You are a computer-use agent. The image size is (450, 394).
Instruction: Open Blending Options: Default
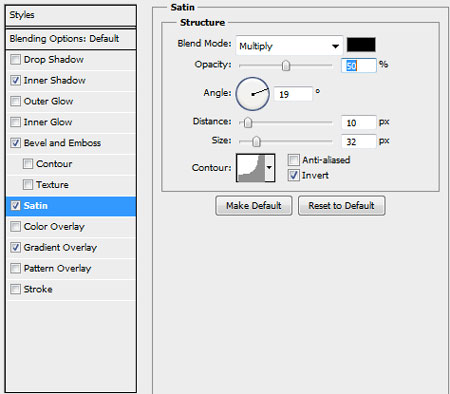71,39
